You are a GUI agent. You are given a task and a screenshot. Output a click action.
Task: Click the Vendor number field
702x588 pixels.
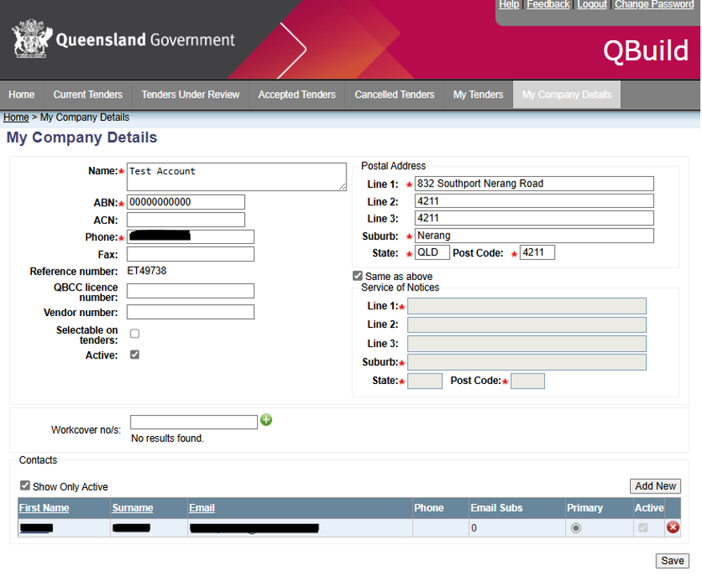pyautogui.click(x=191, y=312)
